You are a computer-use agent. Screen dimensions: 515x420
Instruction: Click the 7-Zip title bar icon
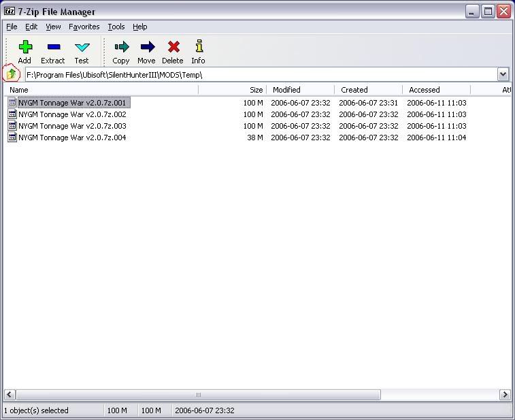[10, 11]
